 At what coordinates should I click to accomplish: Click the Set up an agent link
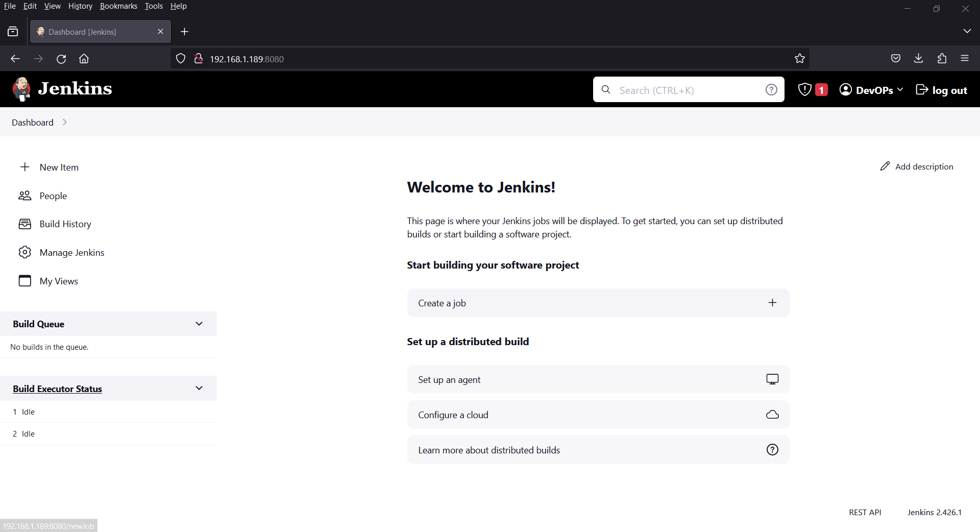coord(598,379)
